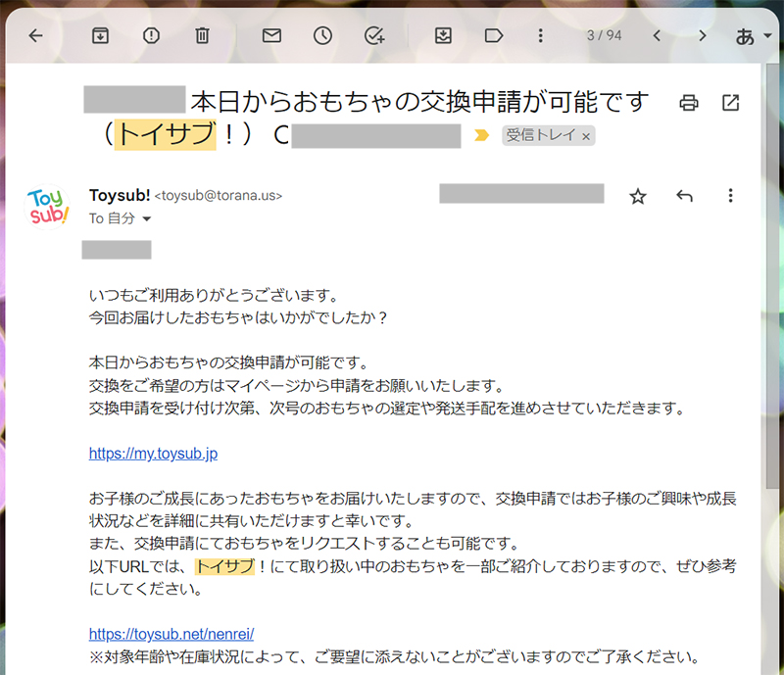
Task: Click sender name Toysub!
Action: point(120,195)
